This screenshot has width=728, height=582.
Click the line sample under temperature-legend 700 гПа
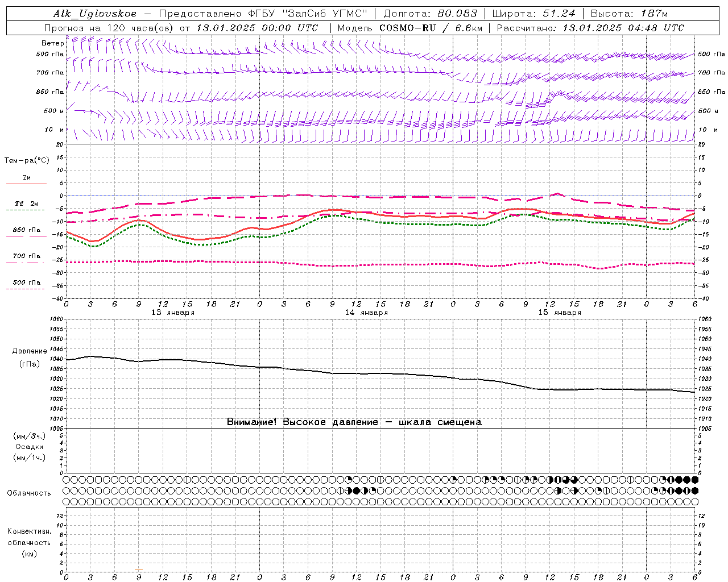coord(26,263)
